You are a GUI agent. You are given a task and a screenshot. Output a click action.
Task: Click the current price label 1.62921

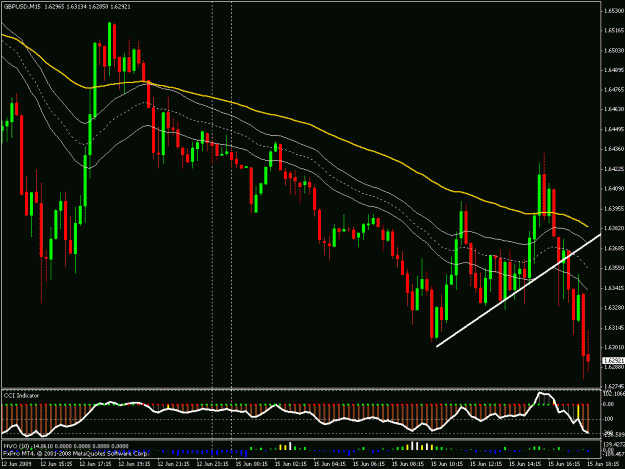613,360
